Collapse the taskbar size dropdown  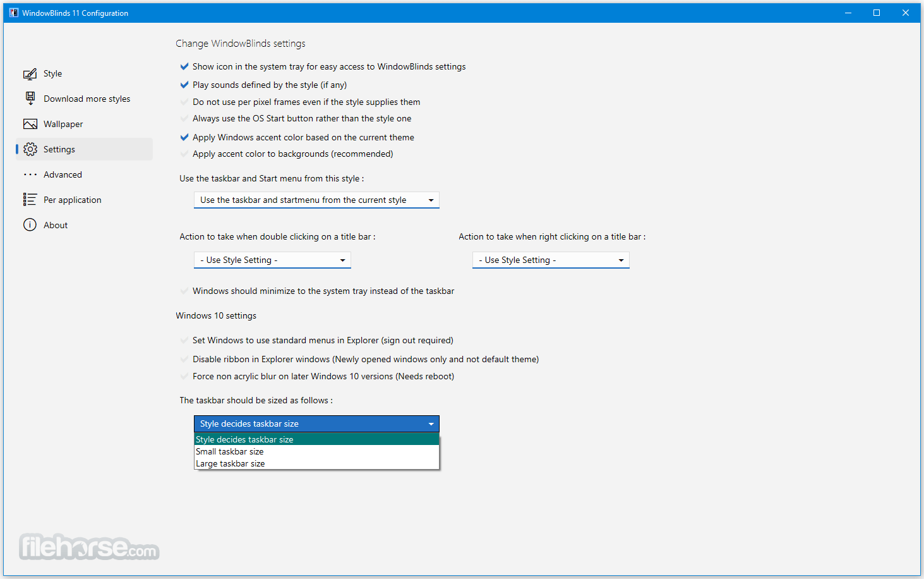(x=316, y=424)
